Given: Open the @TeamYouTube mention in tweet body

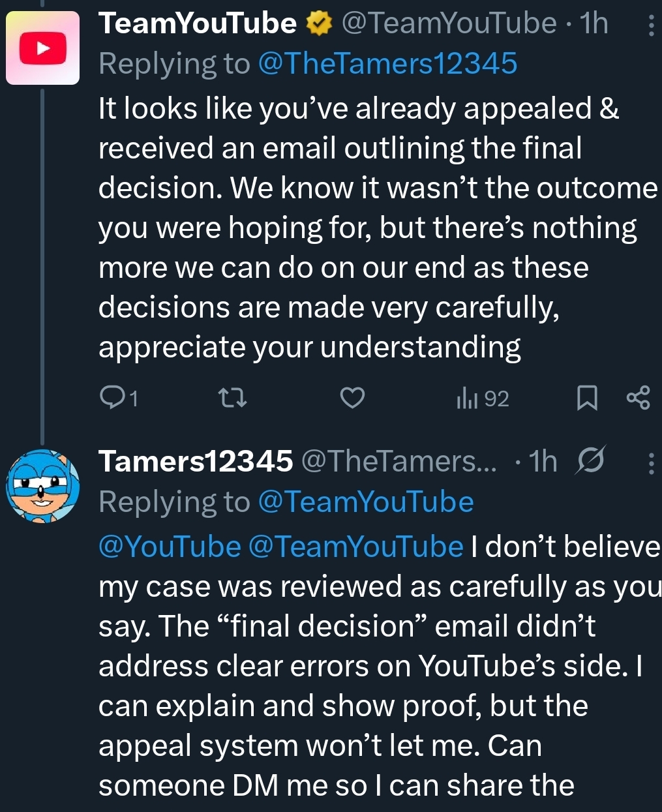Looking at the screenshot, I should point(355,547).
